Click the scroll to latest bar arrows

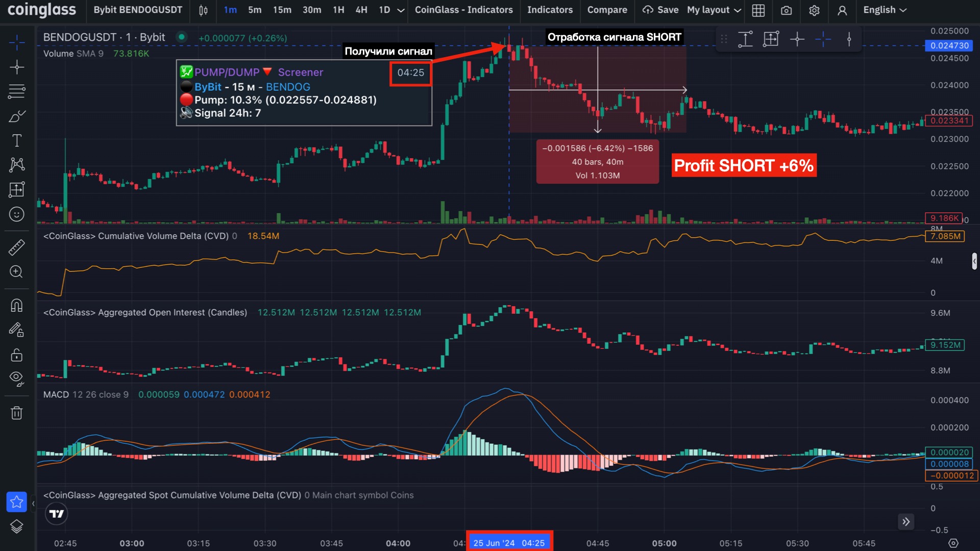pyautogui.click(x=905, y=521)
